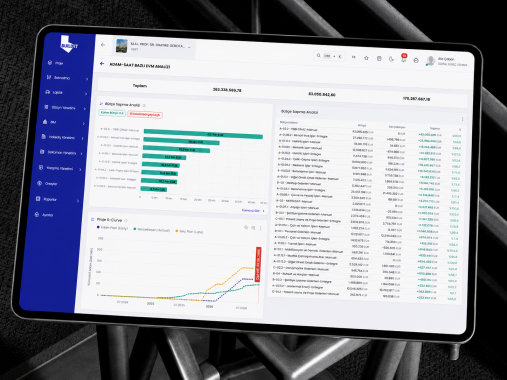Toggle the Gerçekleşen (Actual) legend series
Image resolution: width=507 pixels, height=380 pixels.
tap(152, 230)
